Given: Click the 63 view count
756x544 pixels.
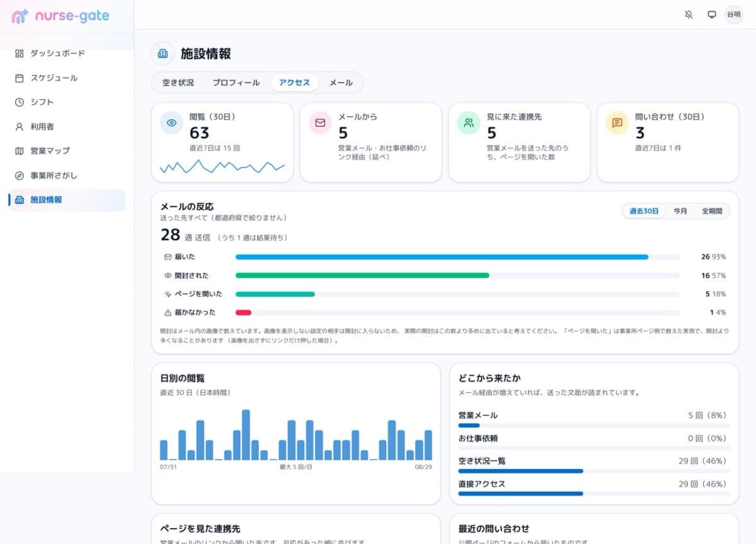Looking at the screenshot, I should (x=199, y=133).
